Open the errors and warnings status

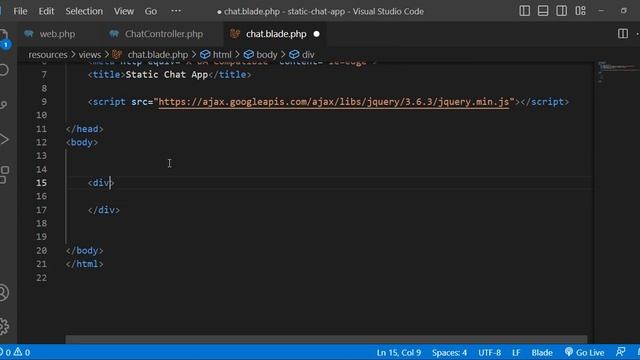[16, 352]
